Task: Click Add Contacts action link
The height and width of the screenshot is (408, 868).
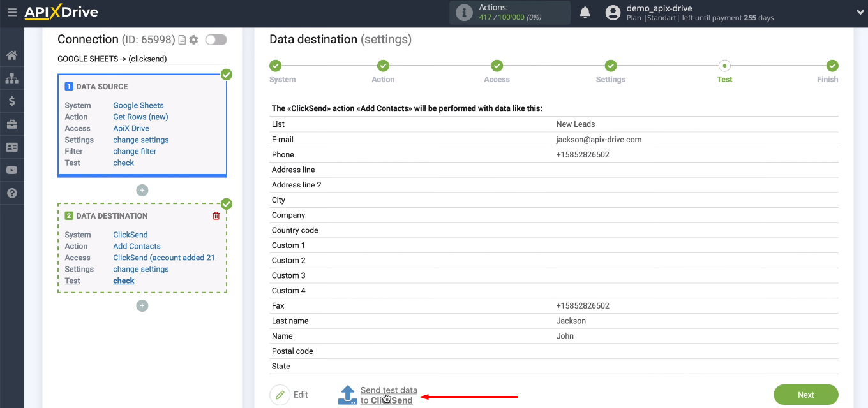Action: tap(137, 246)
